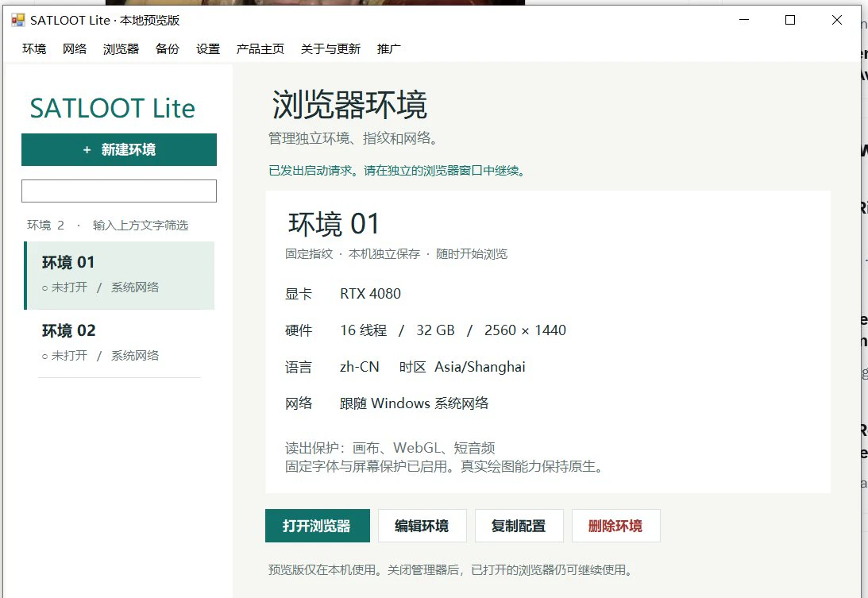868x598 pixels.
Task: Click the 读出保护 line of text
Action: (x=390, y=448)
